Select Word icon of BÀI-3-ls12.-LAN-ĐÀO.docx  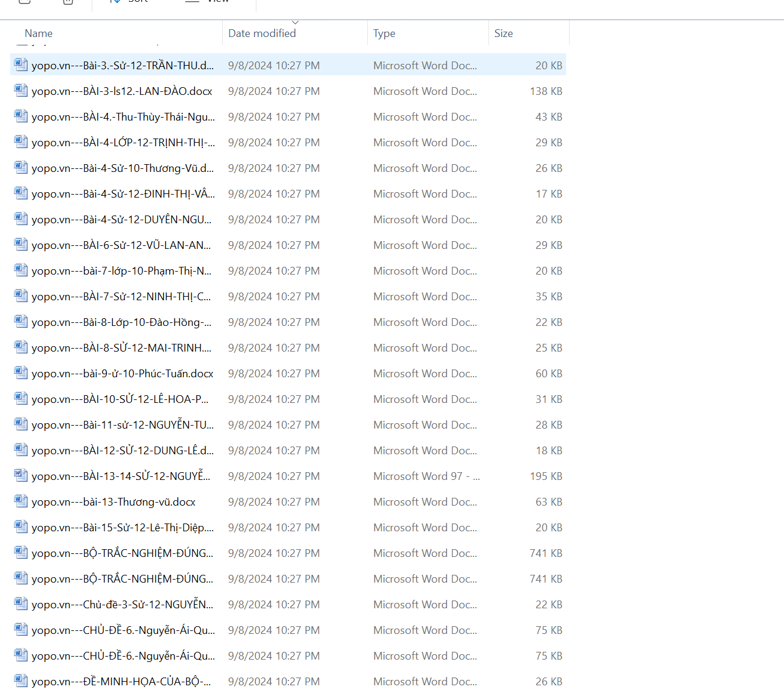pyautogui.click(x=21, y=91)
